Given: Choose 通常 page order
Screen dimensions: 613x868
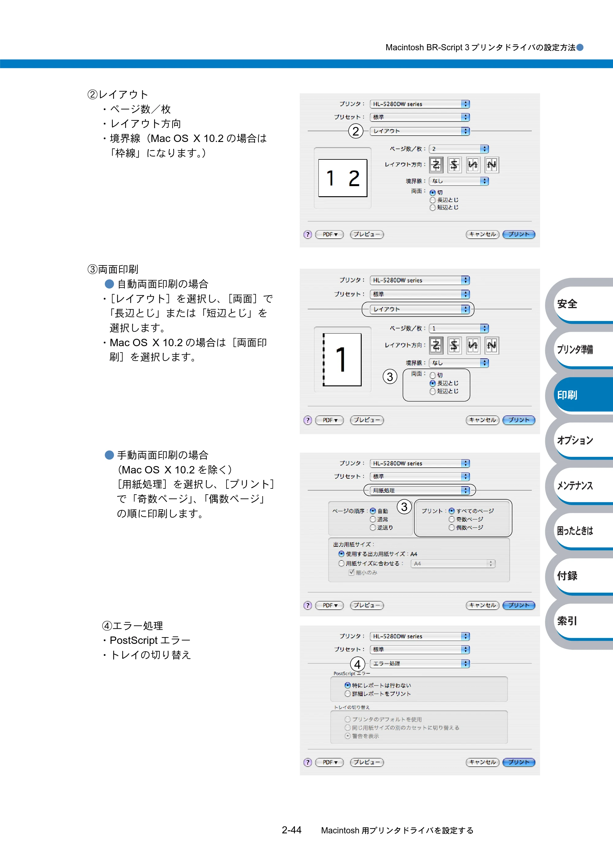Looking at the screenshot, I should pos(373,519).
